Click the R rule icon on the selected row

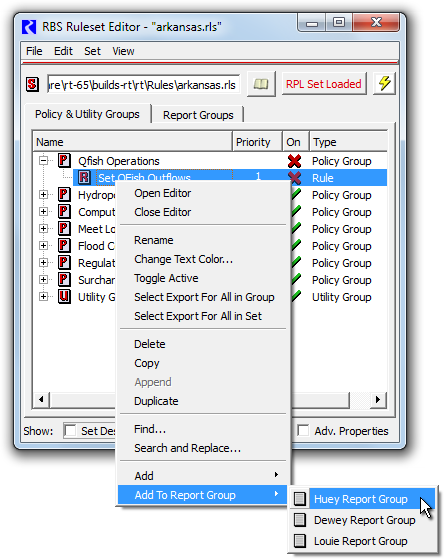[x=84, y=177]
